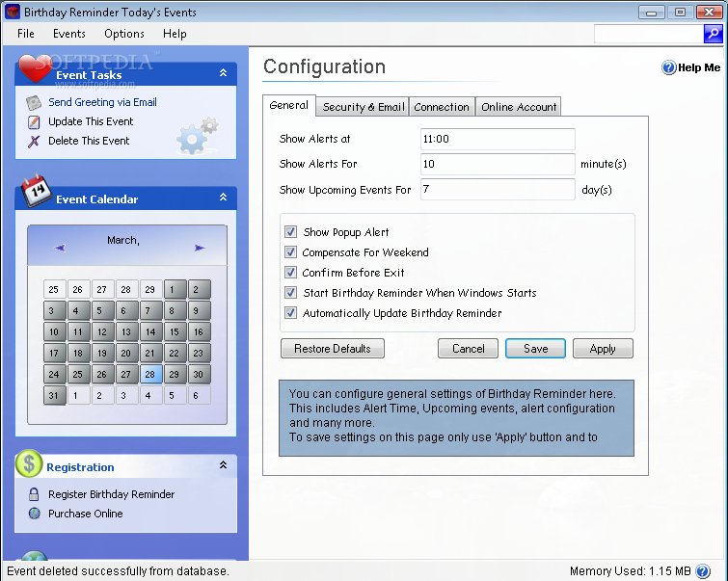Image resolution: width=728 pixels, height=581 pixels.
Task: Click the Update This Event pencil icon
Action: pos(34,122)
